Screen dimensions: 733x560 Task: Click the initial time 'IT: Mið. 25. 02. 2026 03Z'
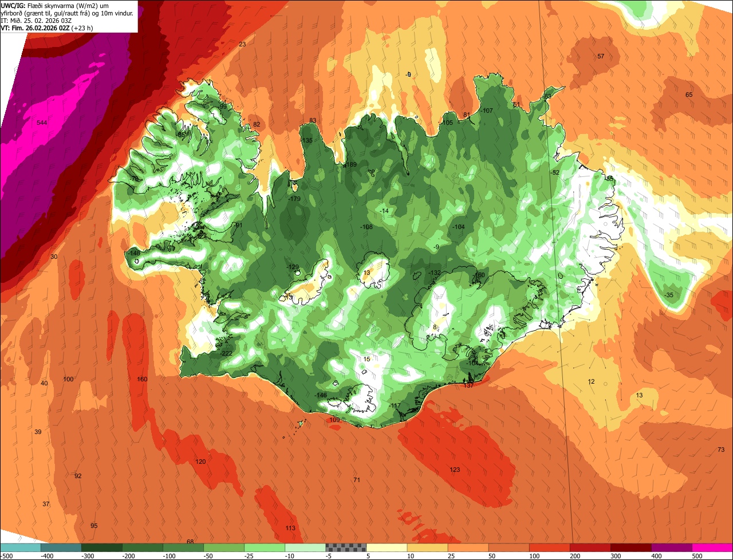36,21
